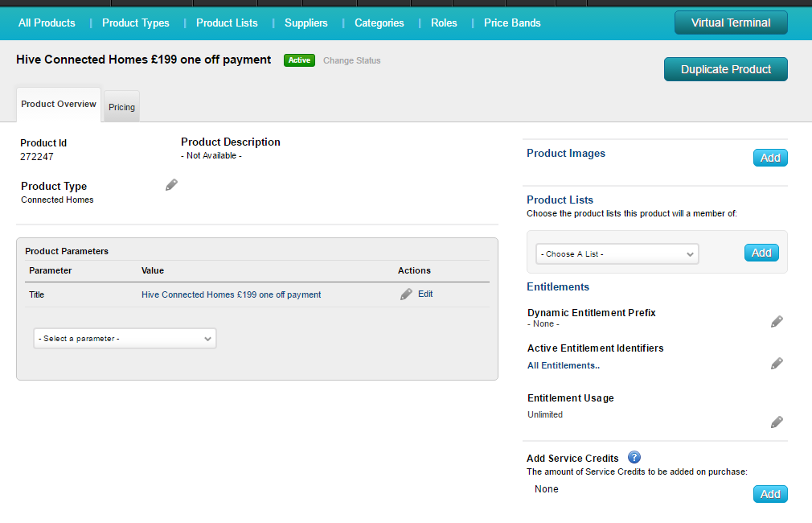
Task: Click Add button for Product Images
Action: [769, 158]
